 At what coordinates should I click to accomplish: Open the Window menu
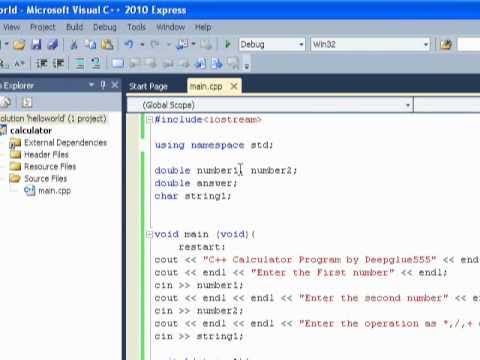pyautogui.click(x=171, y=27)
